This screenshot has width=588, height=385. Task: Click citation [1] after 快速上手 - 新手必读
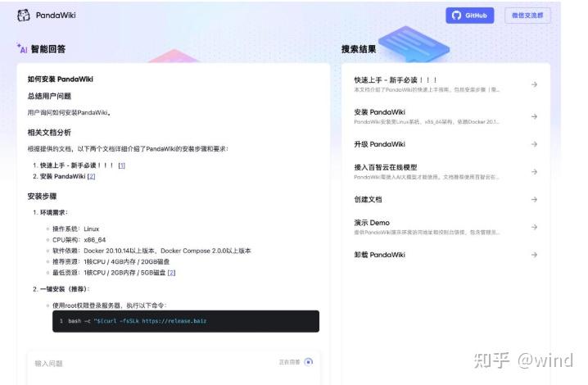tap(121, 165)
